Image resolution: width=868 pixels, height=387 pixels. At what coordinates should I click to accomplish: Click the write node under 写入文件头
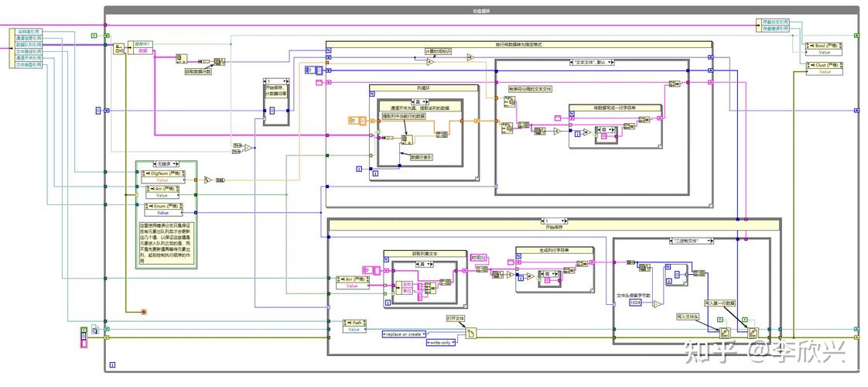coord(724,333)
